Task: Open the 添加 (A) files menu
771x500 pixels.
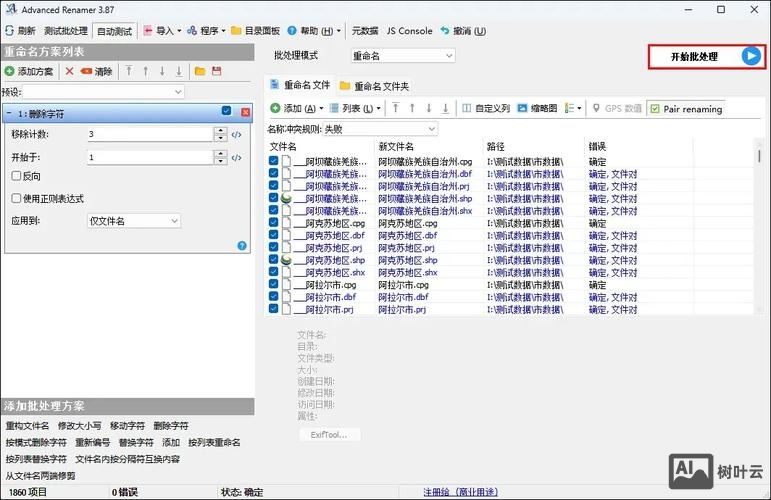Action: [x=297, y=108]
